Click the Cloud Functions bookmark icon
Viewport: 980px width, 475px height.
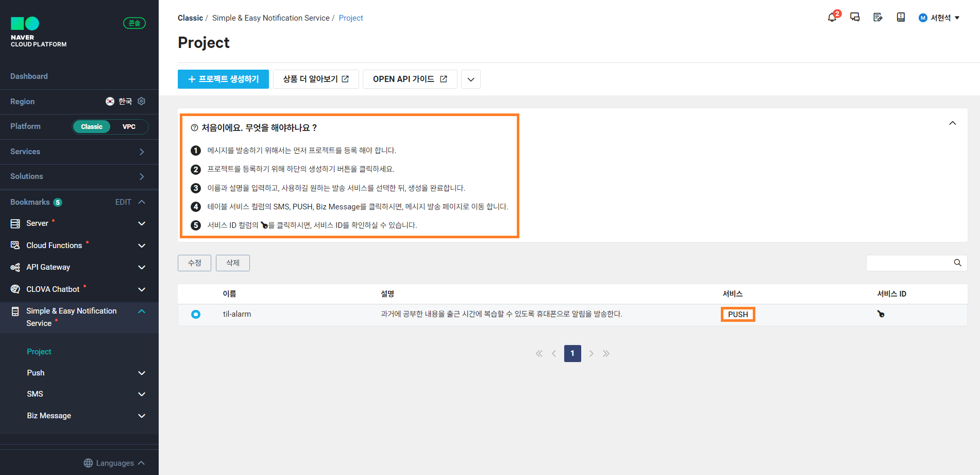(15, 245)
